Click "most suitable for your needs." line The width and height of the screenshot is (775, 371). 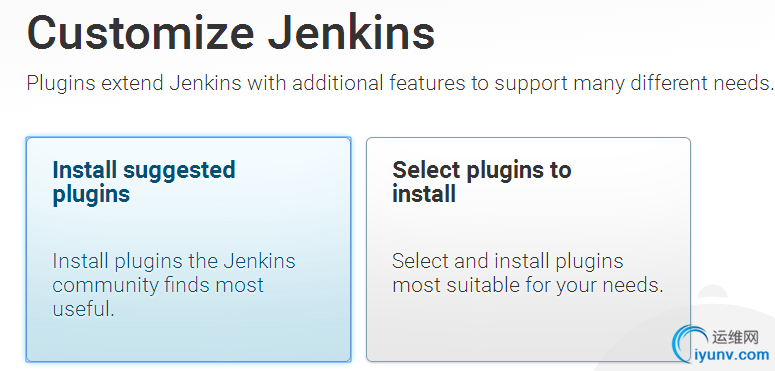click(x=528, y=285)
